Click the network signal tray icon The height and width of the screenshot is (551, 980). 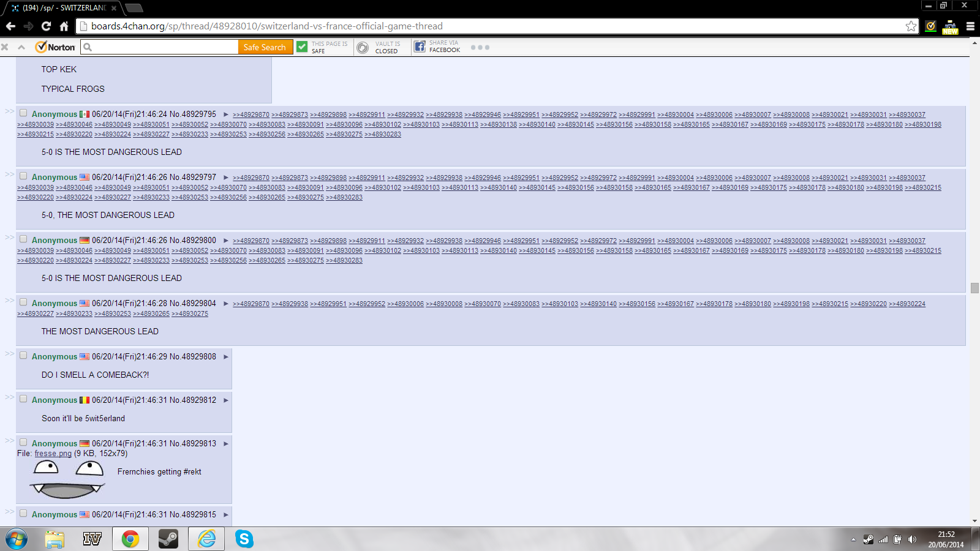point(883,539)
